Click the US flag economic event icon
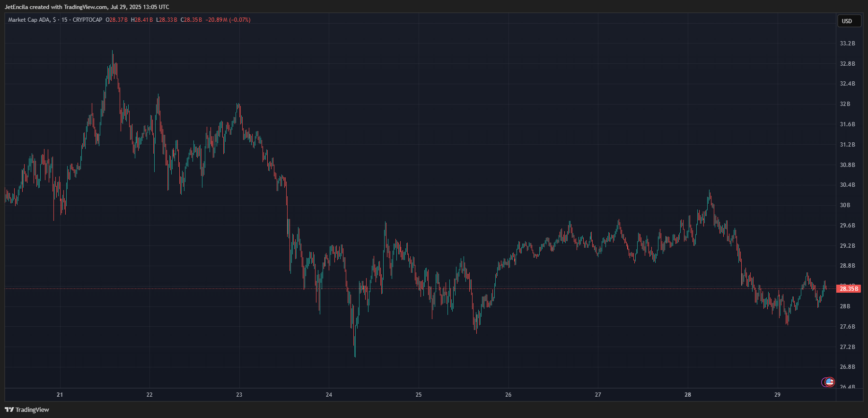This screenshot has width=868, height=418. point(829,382)
